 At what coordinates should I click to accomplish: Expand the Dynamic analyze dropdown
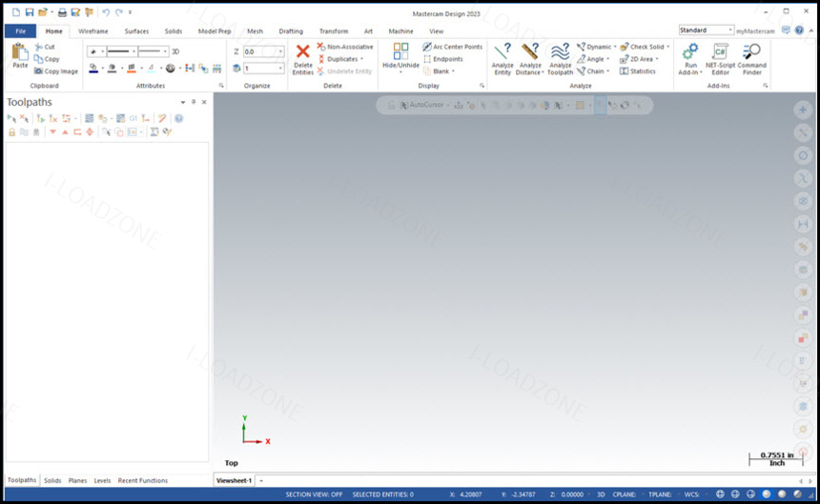pos(615,47)
